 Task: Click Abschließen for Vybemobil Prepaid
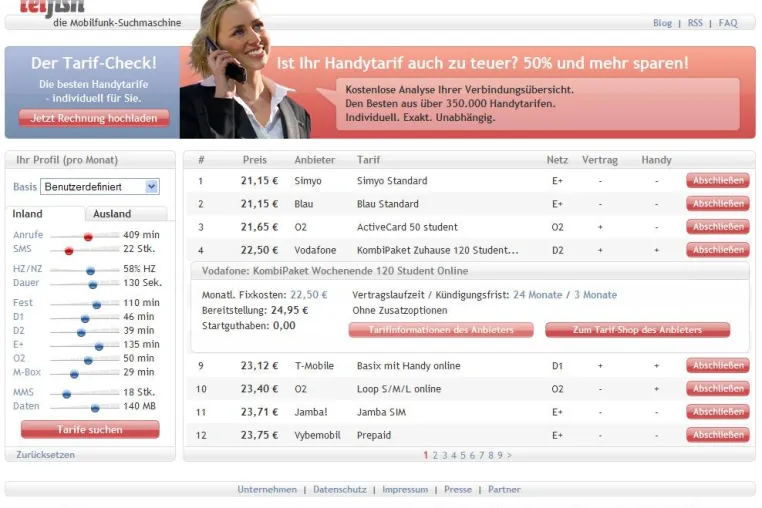coord(718,435)
